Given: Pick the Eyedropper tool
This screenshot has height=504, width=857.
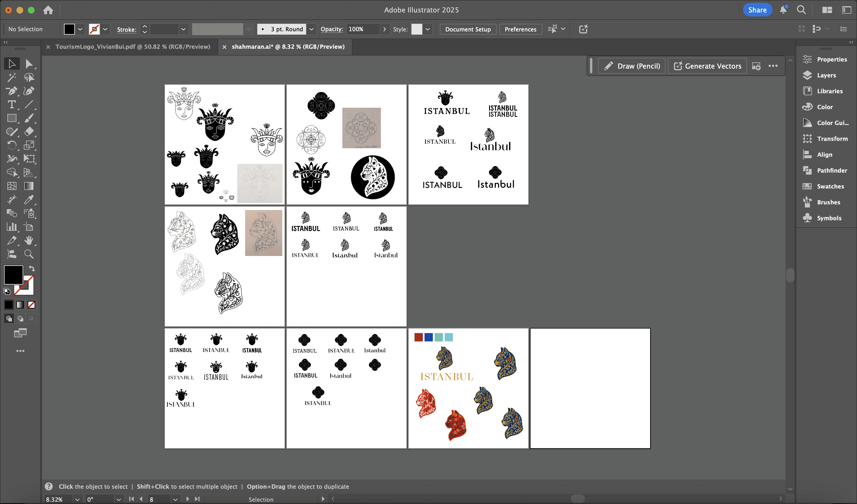Looking at the screenshot, I should [29, 200].
